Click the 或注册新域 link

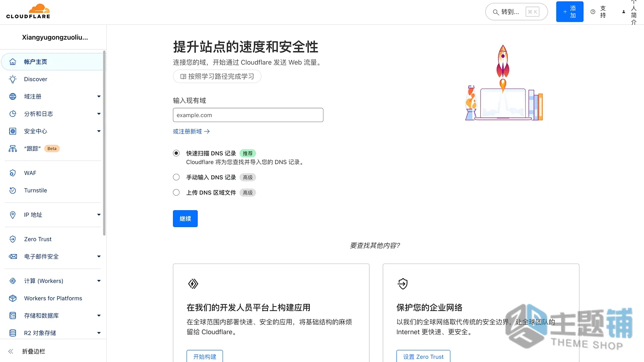(192, 131)
